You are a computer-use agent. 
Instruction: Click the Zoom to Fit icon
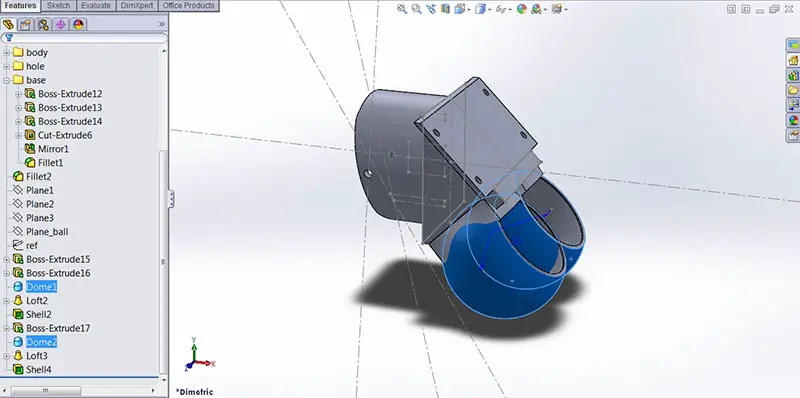click(x=402, y=9)
